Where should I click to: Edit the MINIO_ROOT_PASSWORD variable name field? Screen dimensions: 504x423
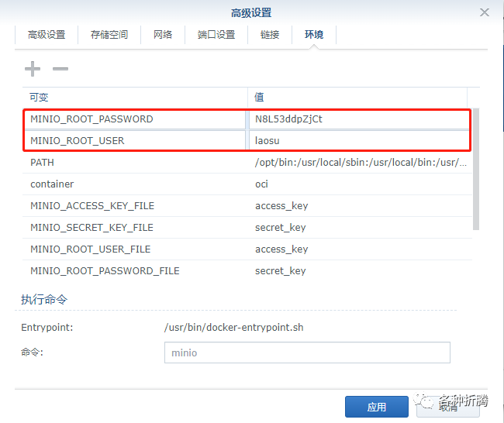coord(135,119)
